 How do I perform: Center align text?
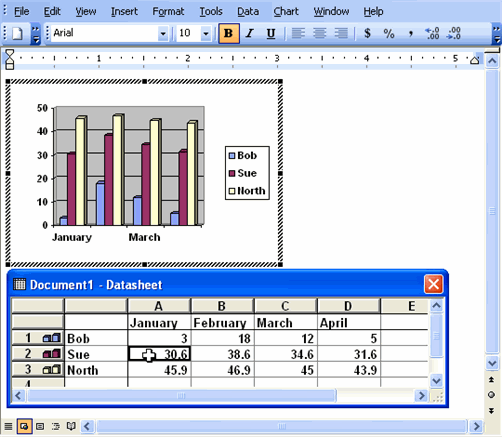tap(319, 33)
